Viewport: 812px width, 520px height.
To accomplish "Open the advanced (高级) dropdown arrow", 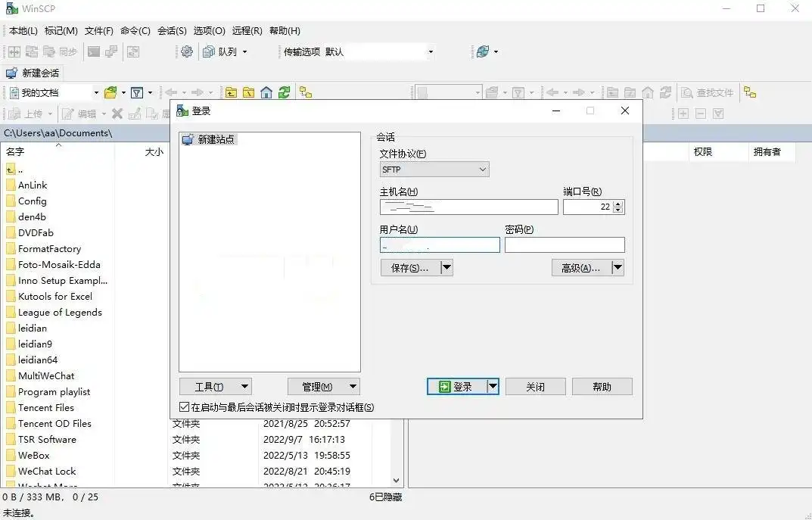I will [618, 268].
